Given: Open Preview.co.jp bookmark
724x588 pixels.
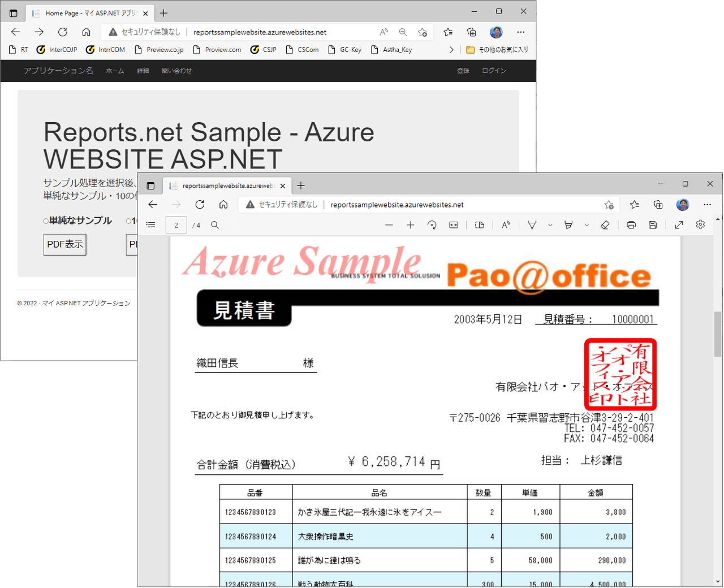Looking at the screenshot, I should [159, 50].
